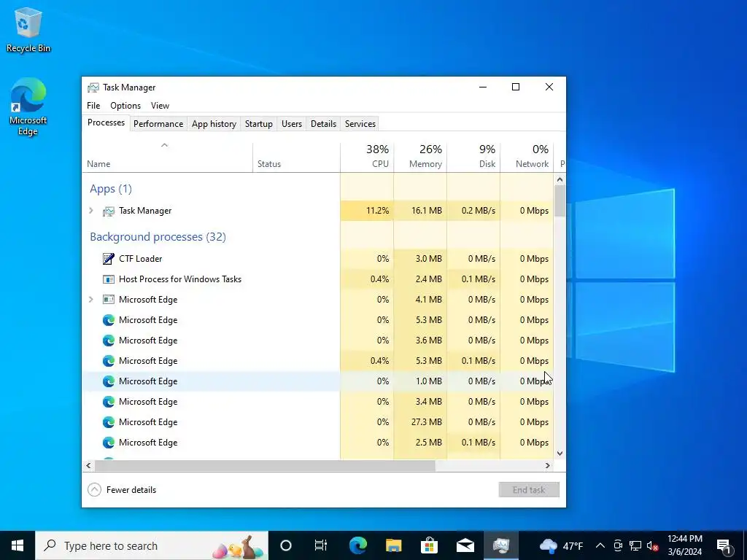The width and height of the screenshot is (747, 560).
Task: Click the horizontal scroll right arrow
Action: (x=548, y=465)
